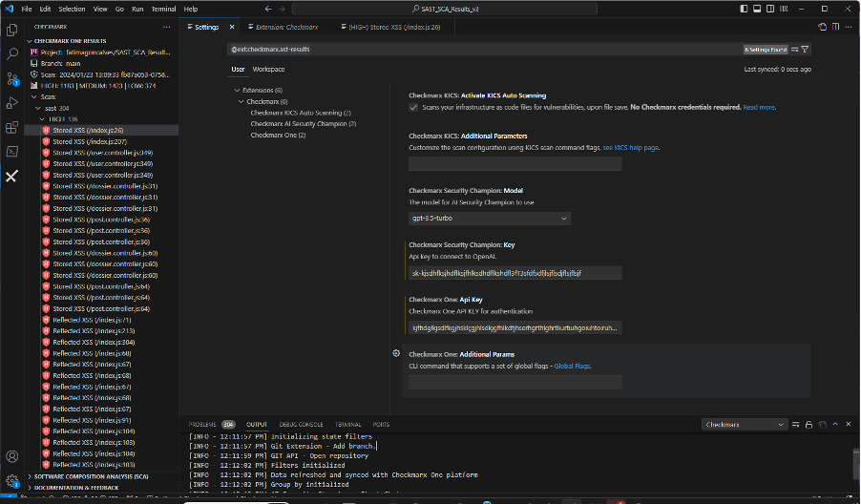Open the Accounts menu icon
This screenshot has height=504, width=861.
pos(11,456)
